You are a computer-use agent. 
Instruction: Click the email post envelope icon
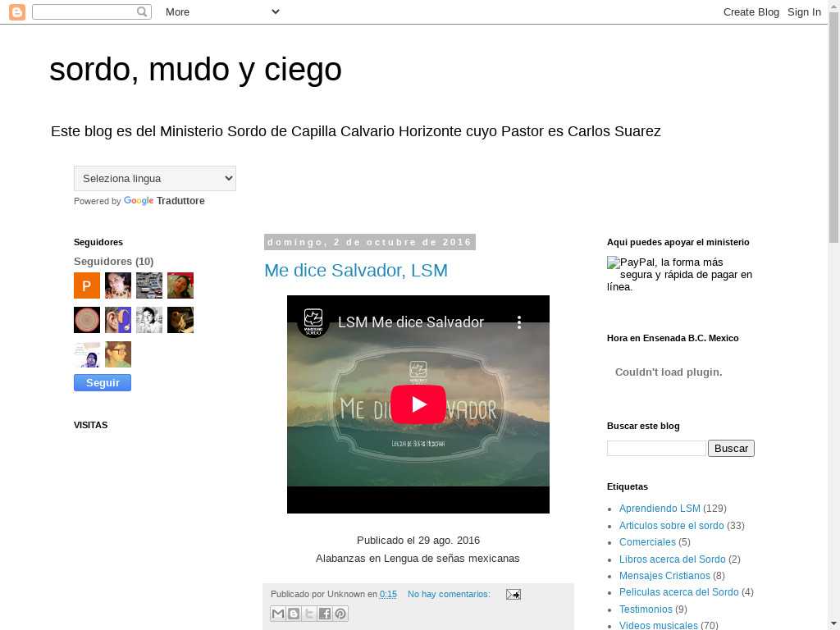click(513, 594)
